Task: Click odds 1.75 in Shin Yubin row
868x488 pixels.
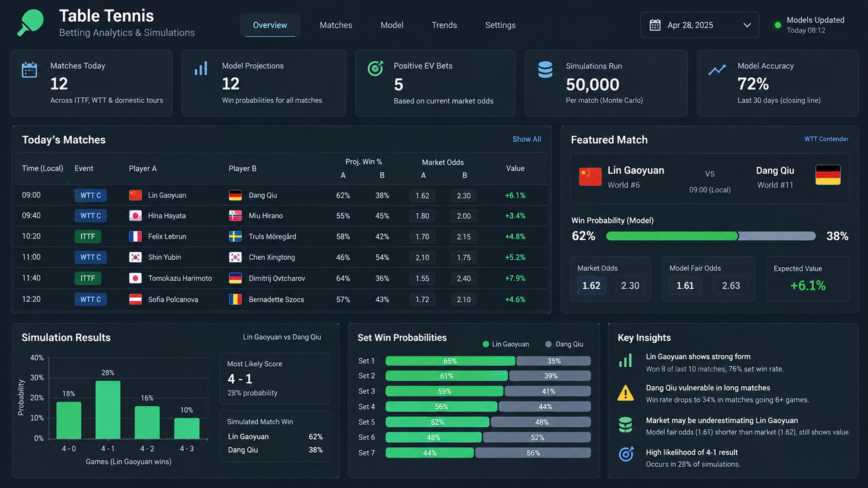Action: coord(463,258)
